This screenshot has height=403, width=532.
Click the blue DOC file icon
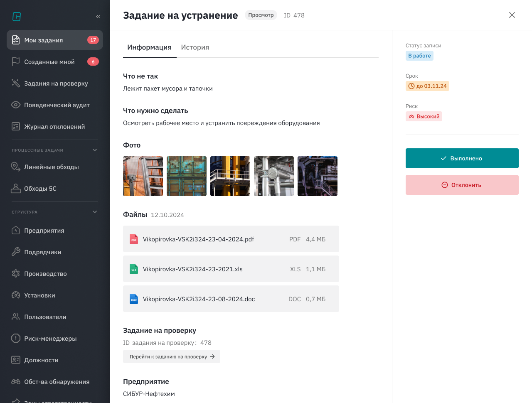tap(134, 299)
